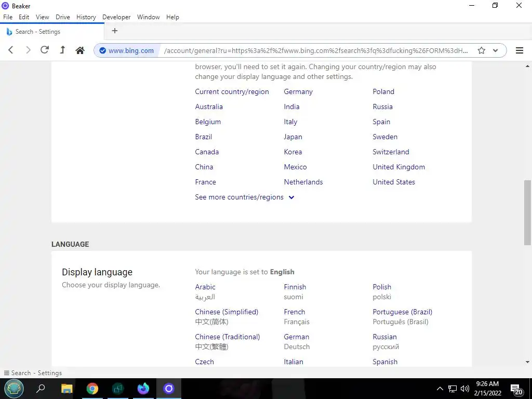Open the File menu
532x399 pixels.
pyautogui.click(x=8, y=17)
